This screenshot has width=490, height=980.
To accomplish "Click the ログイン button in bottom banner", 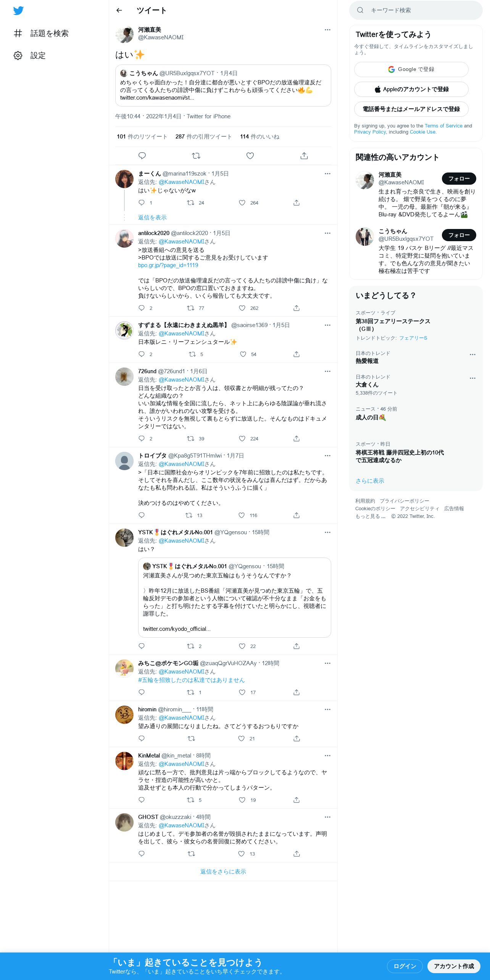I will tap(405, 966).
